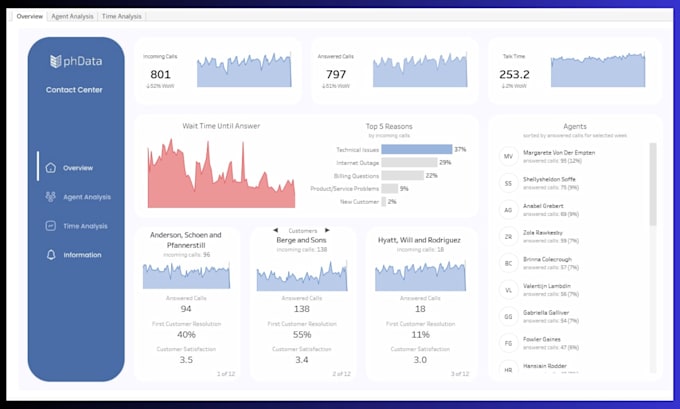The height and width of the screenshot is (409, 680).
Task: Click Hyatt, Will and Rodriguez card title
Action: pyautogui.click(x=419, y=240)
